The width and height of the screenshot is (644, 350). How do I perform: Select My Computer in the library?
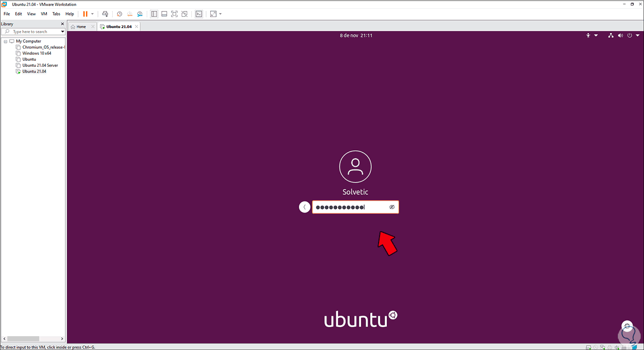point(29,41)
